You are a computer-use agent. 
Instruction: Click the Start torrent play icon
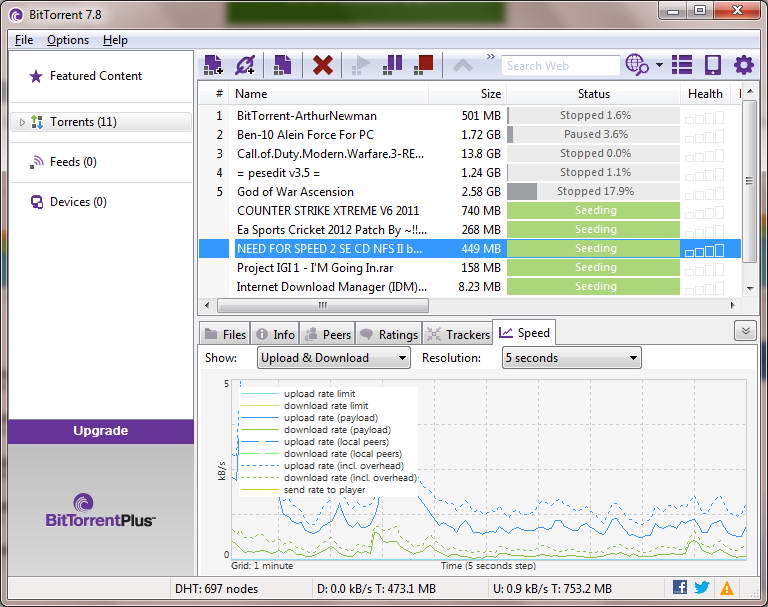[x=361, y=65]
